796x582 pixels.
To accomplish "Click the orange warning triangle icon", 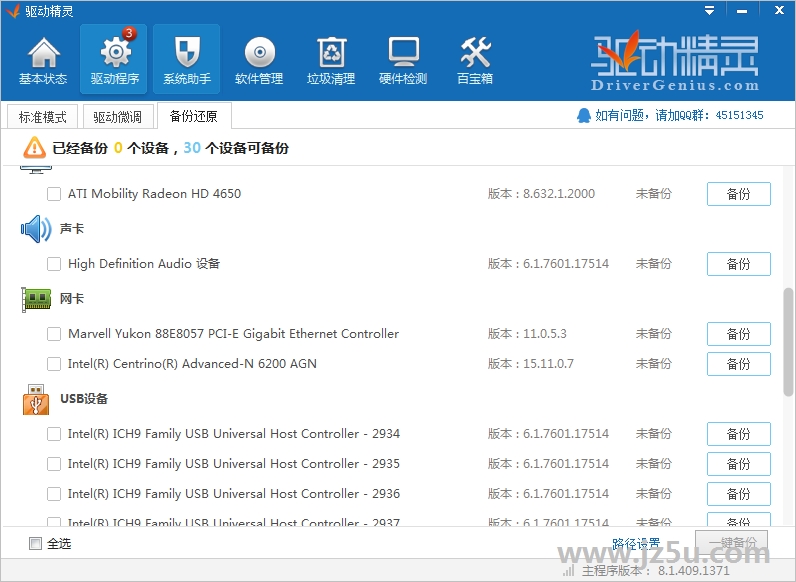I will [x=35, y=148].
